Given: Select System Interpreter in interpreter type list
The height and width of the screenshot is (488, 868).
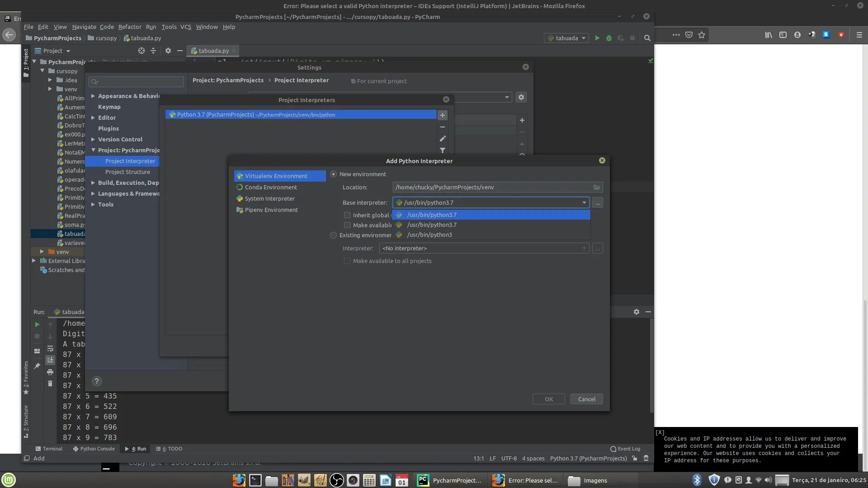Looking at the screenshot, I should [x=280, y=199].
